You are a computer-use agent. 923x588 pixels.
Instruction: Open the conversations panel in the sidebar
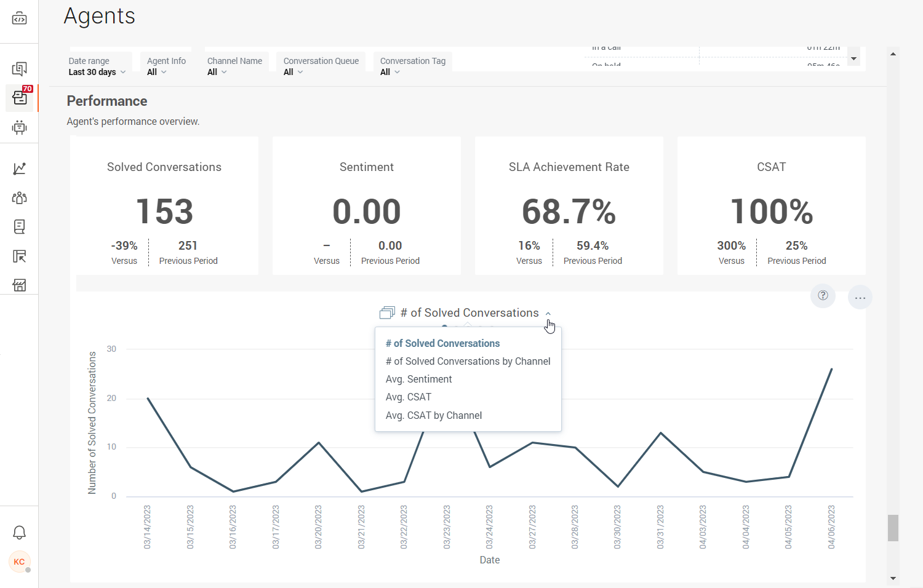[19, 69]
